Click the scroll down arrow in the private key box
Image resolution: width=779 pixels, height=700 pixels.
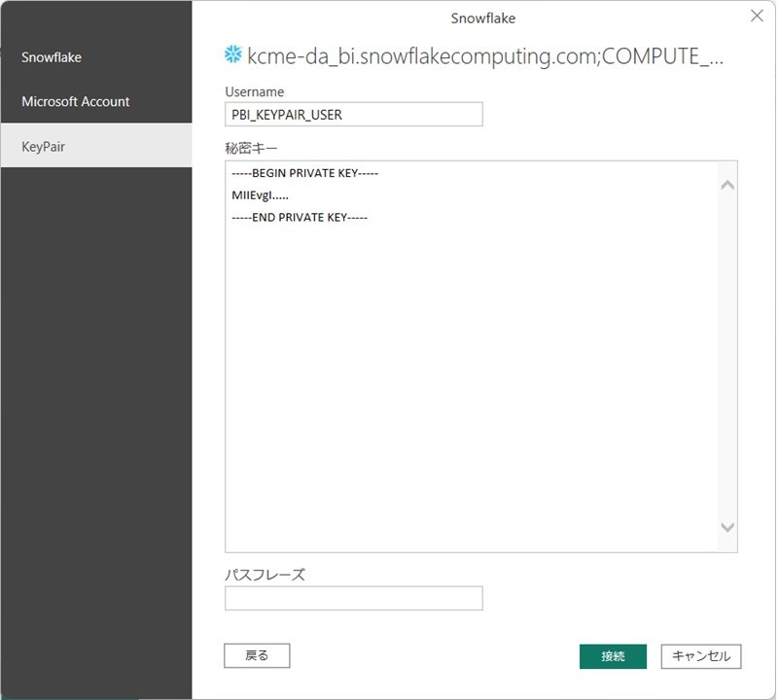(726, 527)
